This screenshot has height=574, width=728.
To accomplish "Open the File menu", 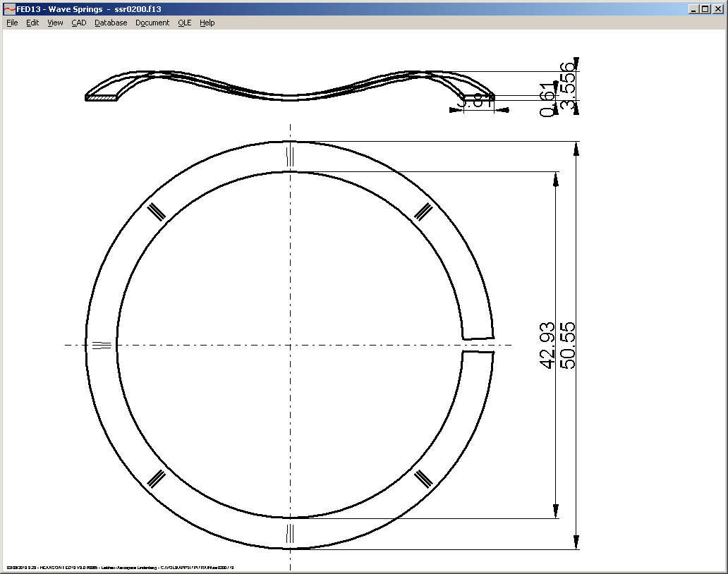I will click(x=12, y=23).
